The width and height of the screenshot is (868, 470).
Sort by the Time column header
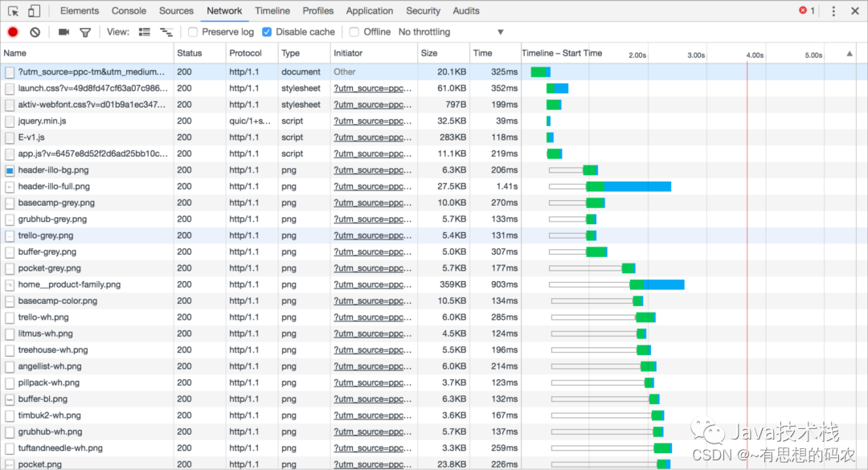coord(495,53)
